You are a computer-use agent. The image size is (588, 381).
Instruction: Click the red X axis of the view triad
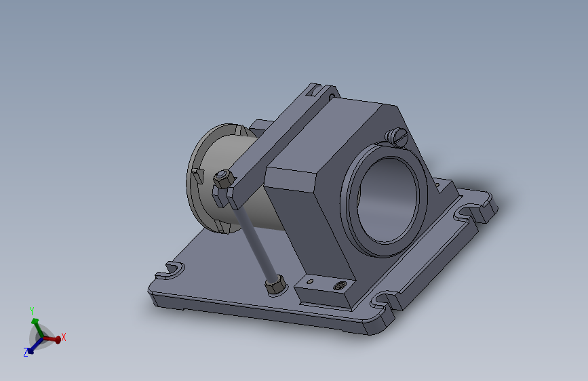pos(52,339)
